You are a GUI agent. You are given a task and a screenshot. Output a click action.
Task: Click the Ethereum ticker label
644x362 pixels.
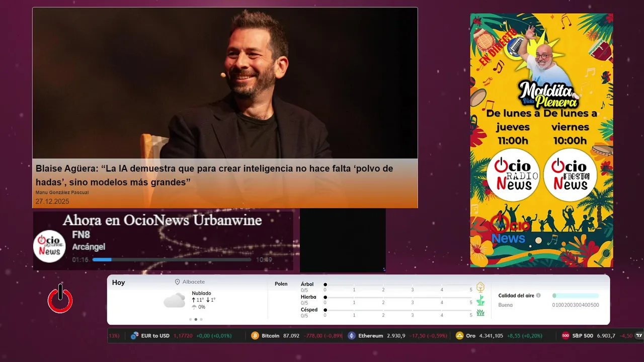tap(371, 335)
